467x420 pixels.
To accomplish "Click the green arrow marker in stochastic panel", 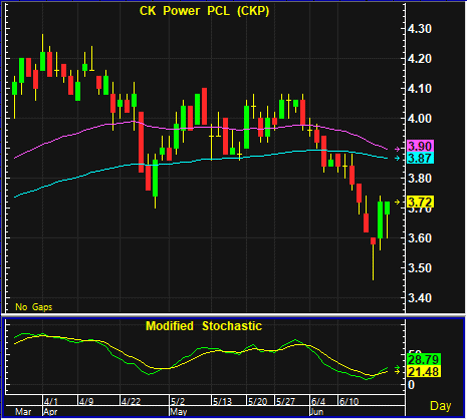I will pos(397,367).
